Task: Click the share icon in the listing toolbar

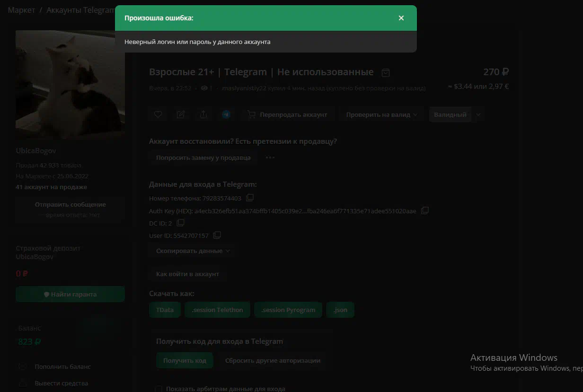Action: pos(203,114)
